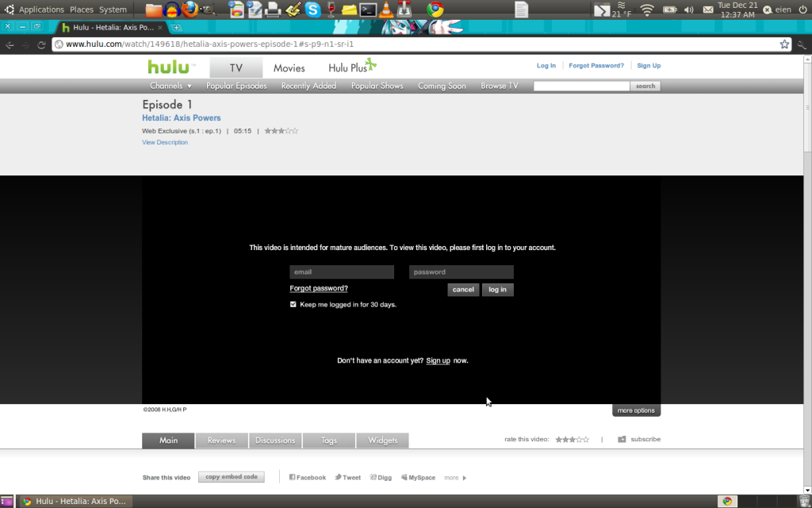Switch to the Reviews tab
Screen dimensions: 812x508
(x=222, y=440)
